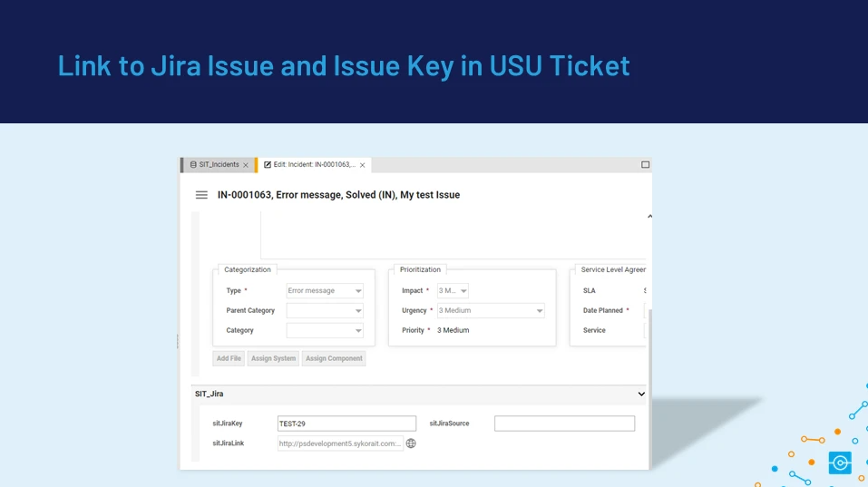This screenshot has height=487, width=868.
Task: Open the Impact dropdown
Action: coord(463,291)
